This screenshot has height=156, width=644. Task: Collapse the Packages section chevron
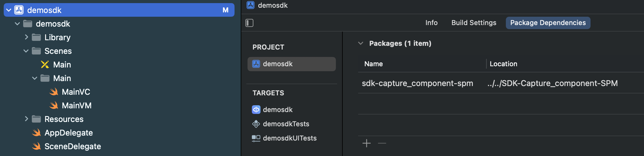pos(361,43)
